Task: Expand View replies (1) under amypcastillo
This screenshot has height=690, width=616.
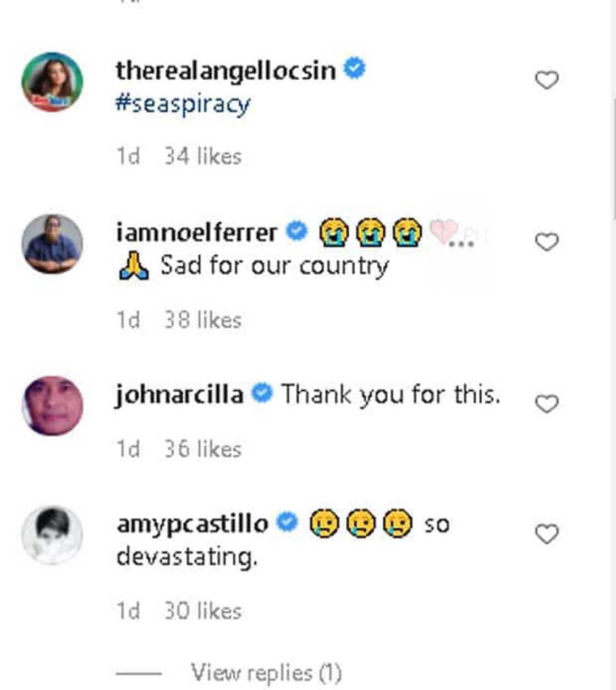Action: [266, 672]
